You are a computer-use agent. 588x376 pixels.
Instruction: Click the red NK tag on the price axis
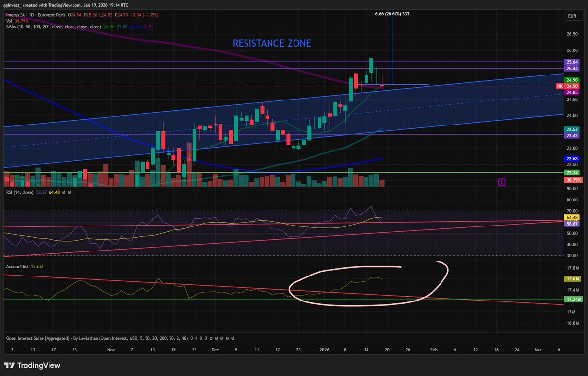[560, 86]
